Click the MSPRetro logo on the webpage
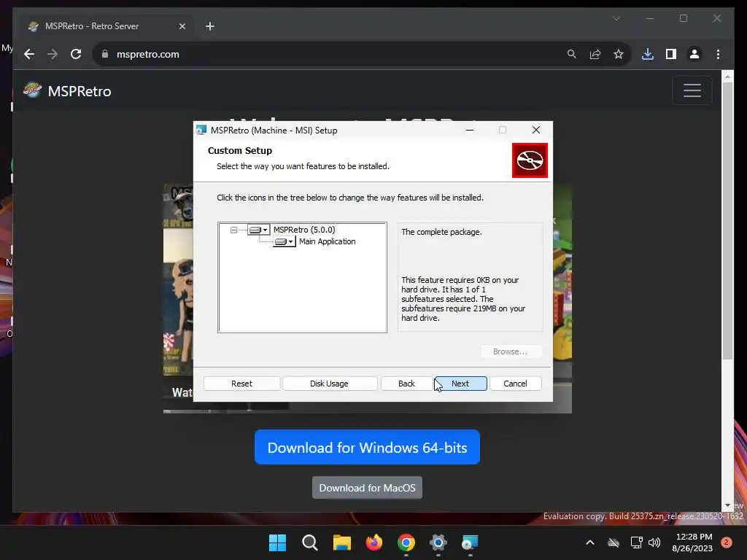 tap(32, 90)
